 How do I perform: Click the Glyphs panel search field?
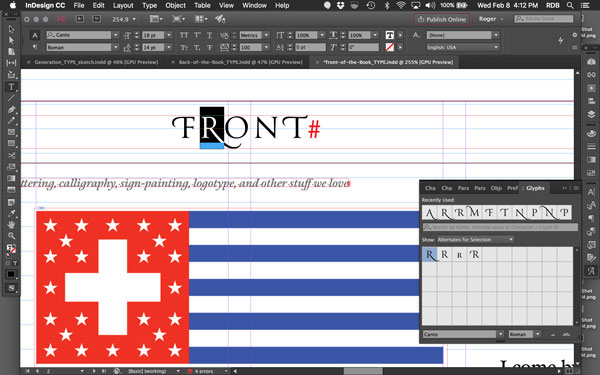[x=500, y=227]
